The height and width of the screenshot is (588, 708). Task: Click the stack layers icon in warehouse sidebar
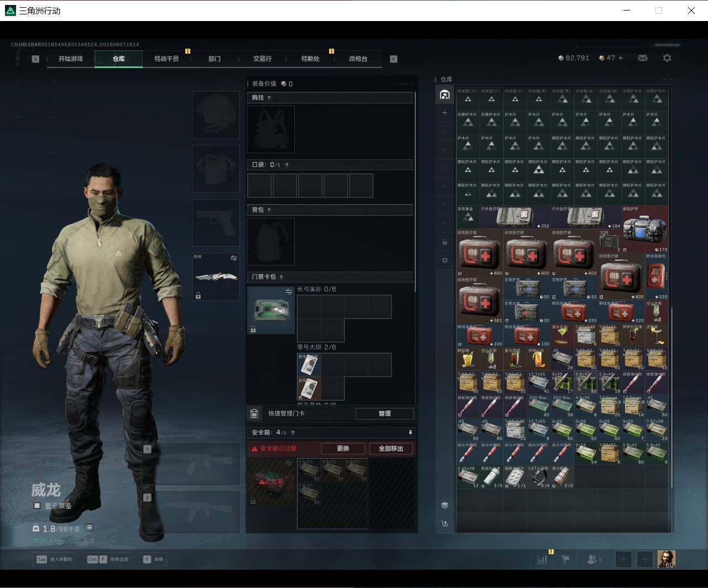point(445,505)
